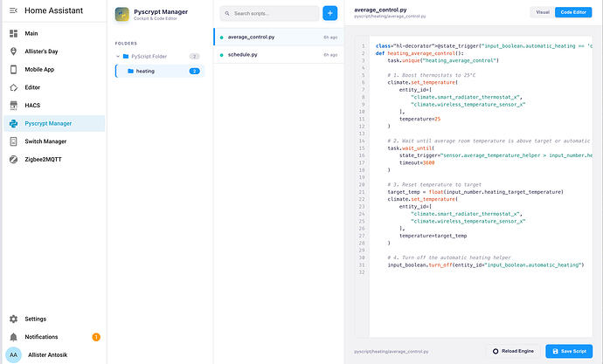This screenshot has height=364, width=603.
Task: Focus the Search scripts input field
Action: 269,13
